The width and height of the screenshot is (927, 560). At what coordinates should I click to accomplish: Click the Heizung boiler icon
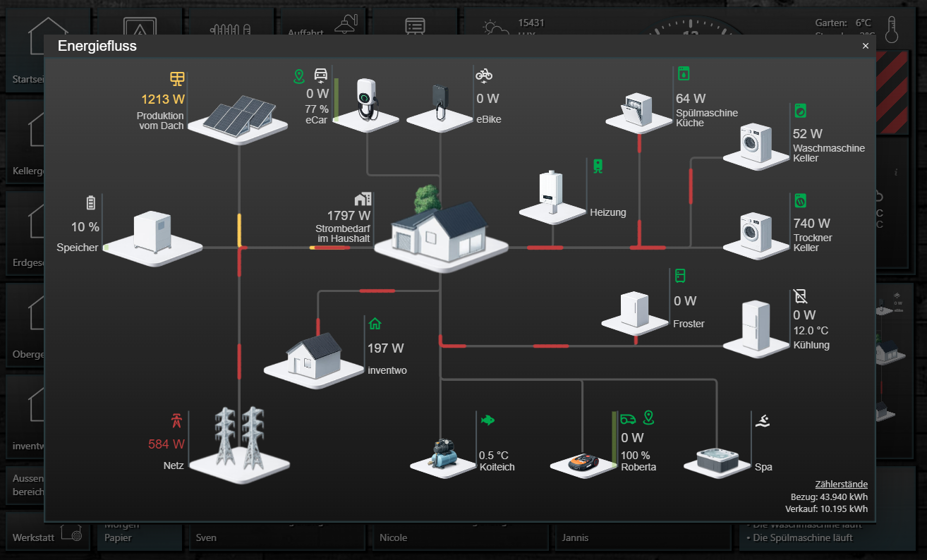click(552, 194)
